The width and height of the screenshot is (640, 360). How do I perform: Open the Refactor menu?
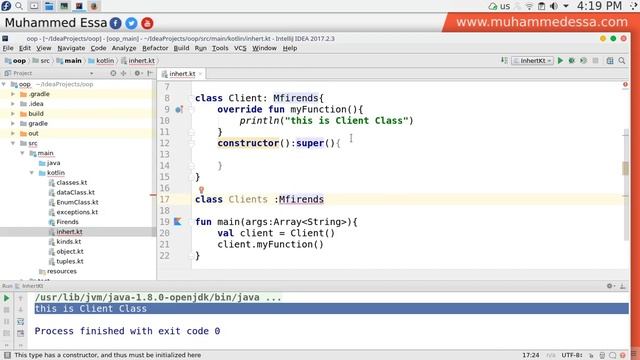pyautogui.click(x=155, y=48)
